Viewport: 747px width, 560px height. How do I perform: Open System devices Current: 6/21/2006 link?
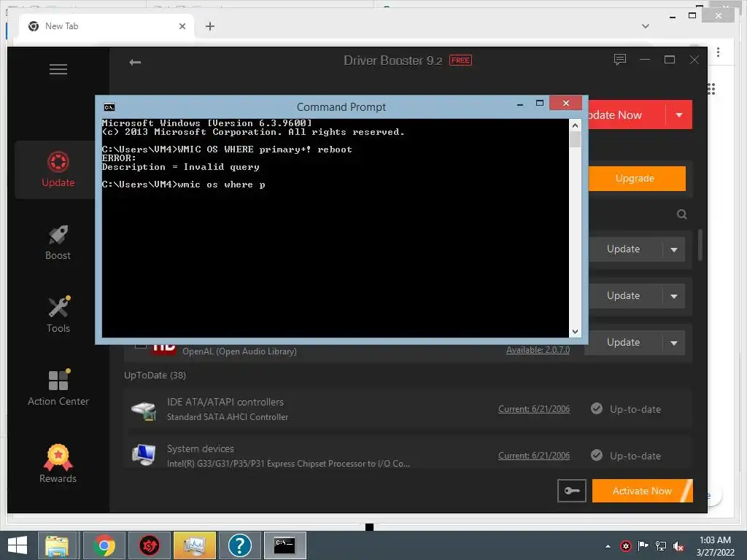[534, 456]
